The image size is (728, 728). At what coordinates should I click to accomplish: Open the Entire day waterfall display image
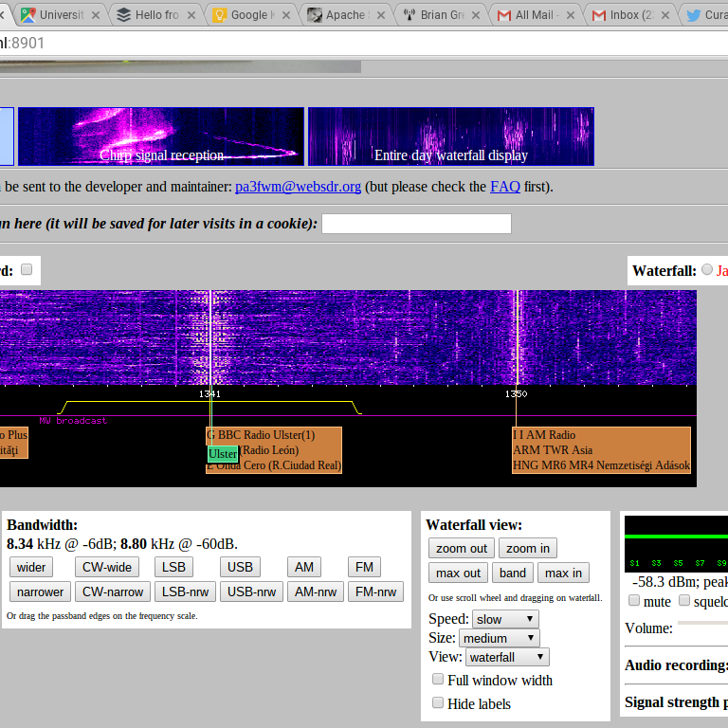coord(451,136)
